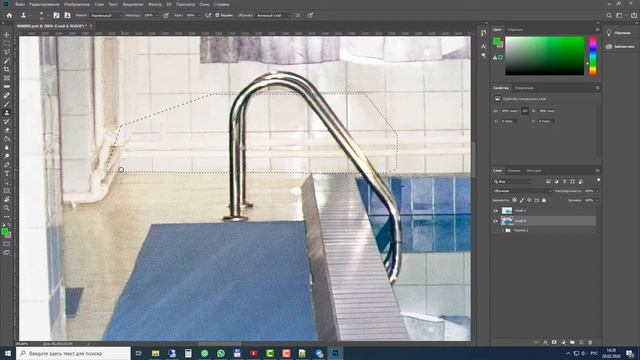Go to the Home screen icon
The height and width of the screenshot is (360, 640).
click(9, 15)
